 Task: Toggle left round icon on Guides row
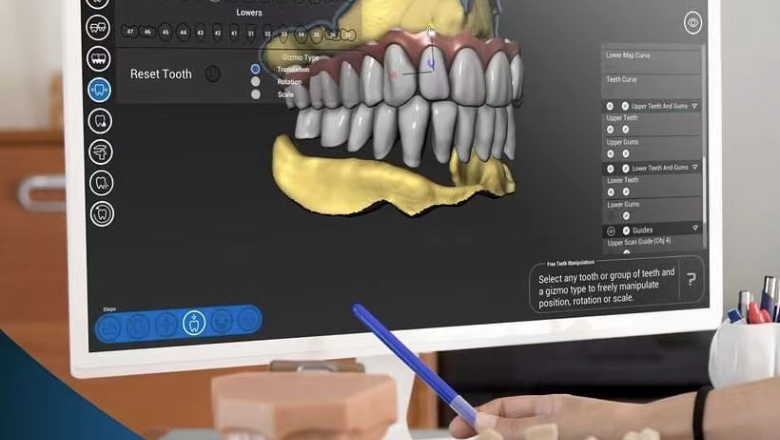tap(611, 231)
